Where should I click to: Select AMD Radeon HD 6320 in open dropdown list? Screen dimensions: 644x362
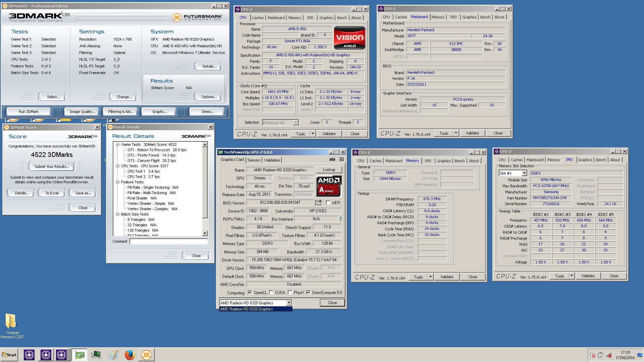point(256,309)
